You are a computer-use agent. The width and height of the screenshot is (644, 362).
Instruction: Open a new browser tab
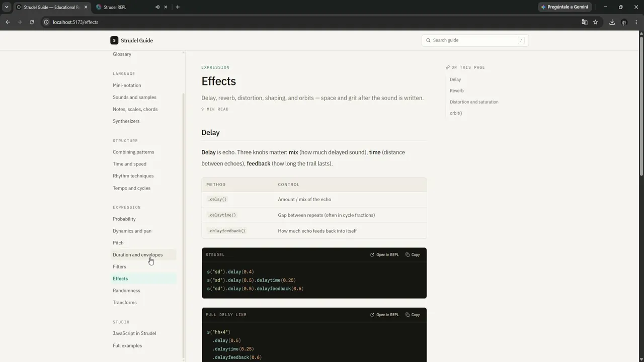click(178, 7)
